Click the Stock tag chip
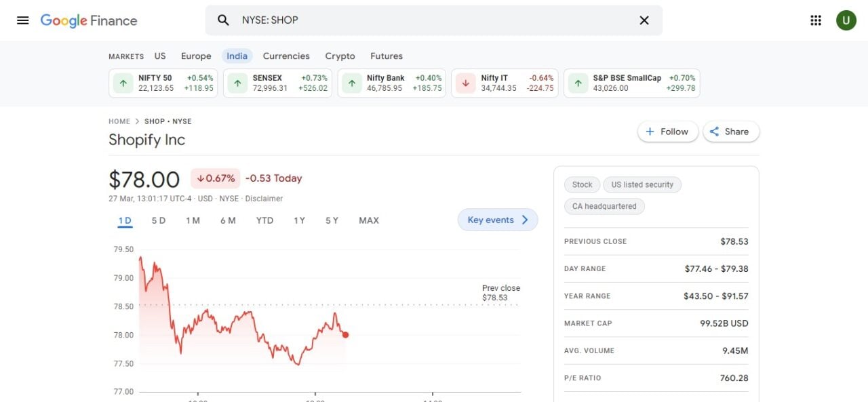 tap(582, 184)
